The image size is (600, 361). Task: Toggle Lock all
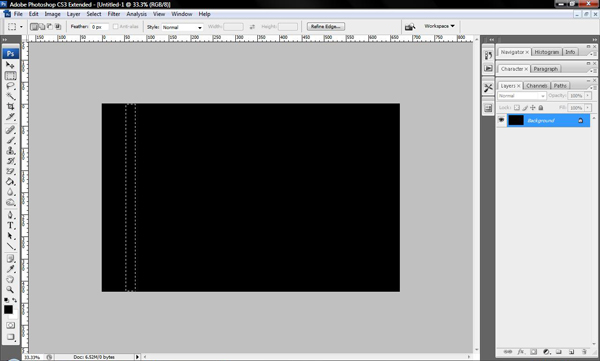point(541,108)
